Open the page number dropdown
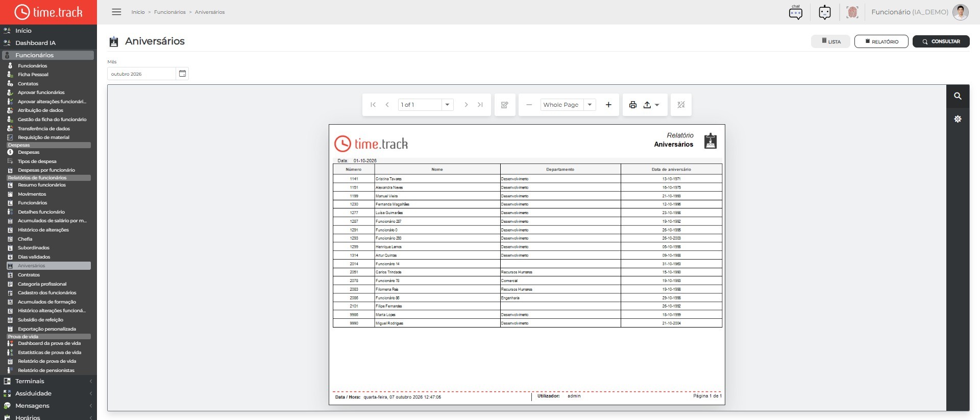Viewport: 980px width, 420px height. coord(447,105)
